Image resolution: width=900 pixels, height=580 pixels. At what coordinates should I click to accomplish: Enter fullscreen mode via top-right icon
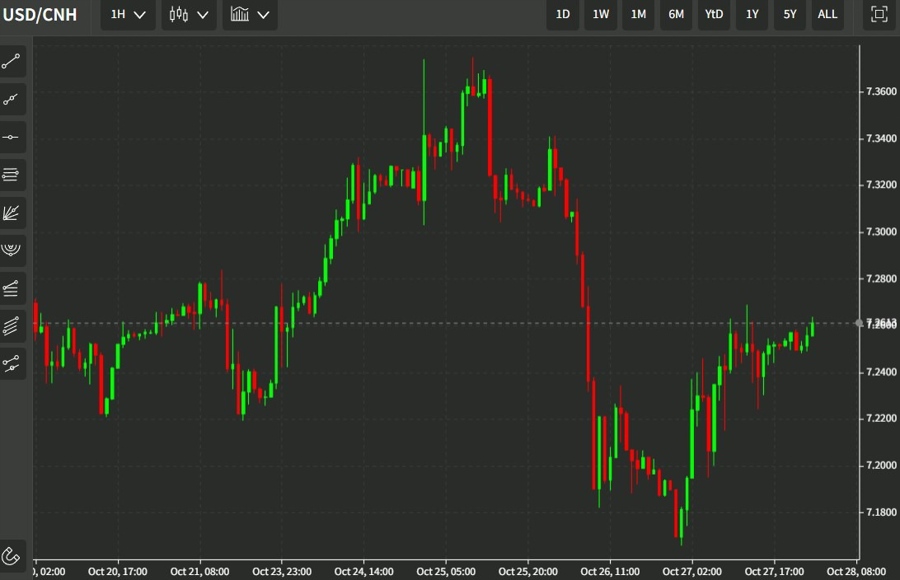click(x=878, y=15)
